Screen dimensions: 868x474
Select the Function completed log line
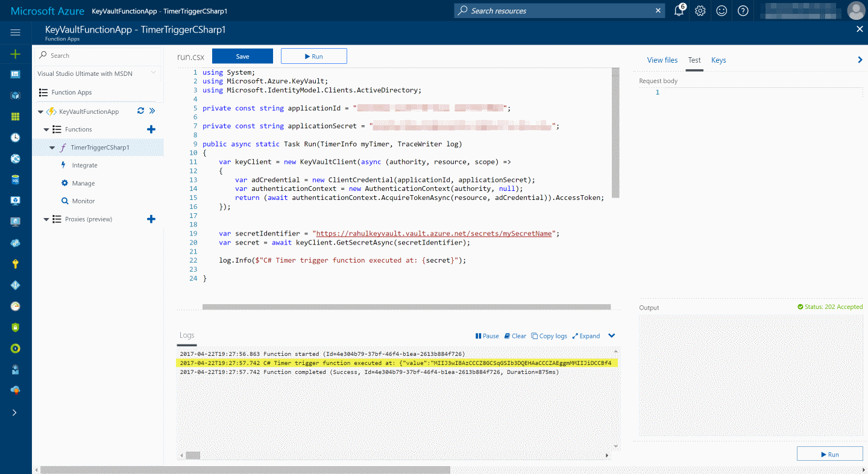click(369, 372)
